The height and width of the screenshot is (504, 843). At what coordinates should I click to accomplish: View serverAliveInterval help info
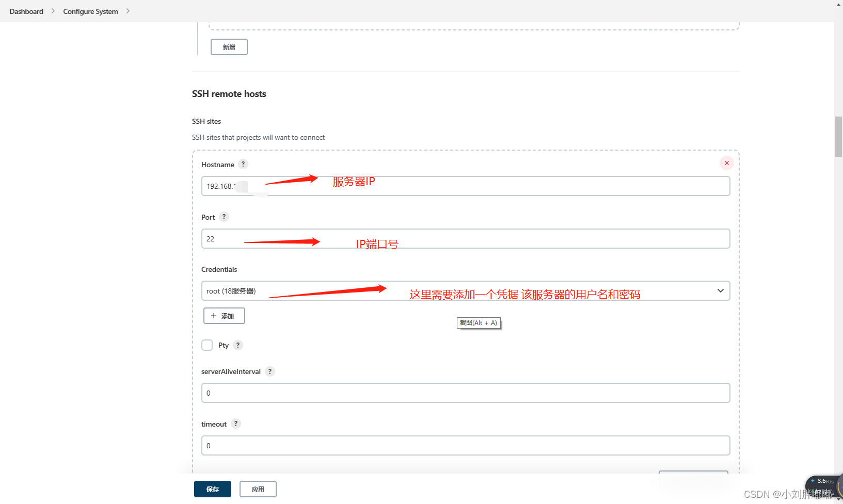[269, 371]
